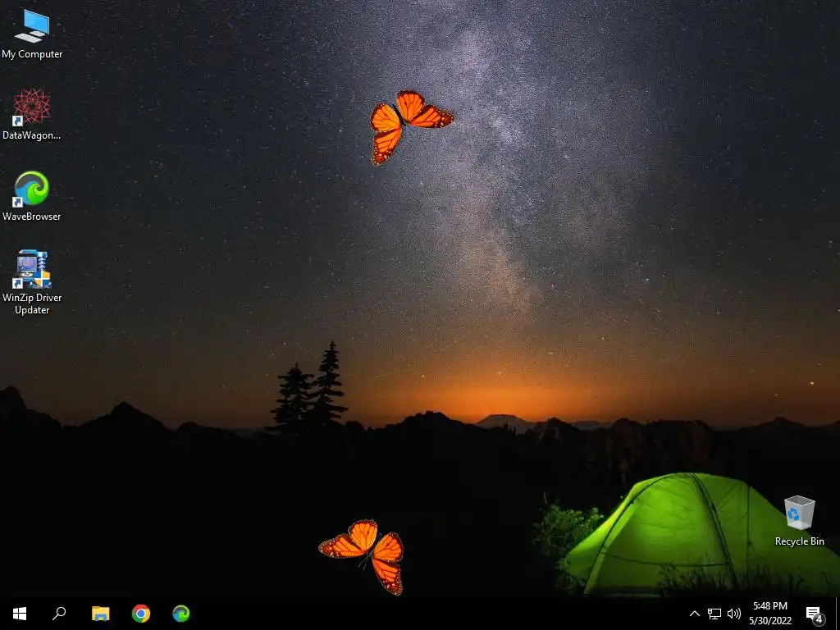Viewport: 840px width, 630px height.
Task: Open taskbar search magnifier
Action: (59, 614)
